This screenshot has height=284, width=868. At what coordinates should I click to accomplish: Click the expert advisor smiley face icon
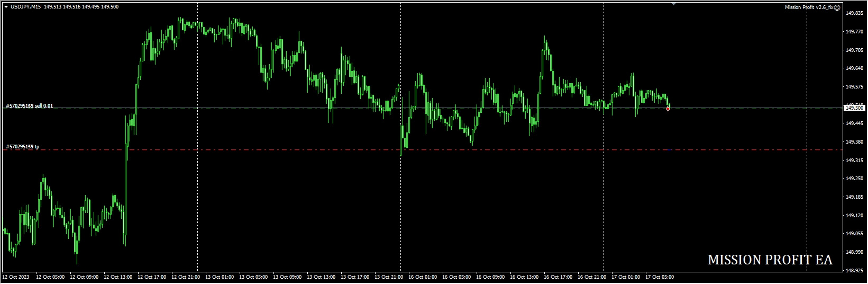[837, 7]
